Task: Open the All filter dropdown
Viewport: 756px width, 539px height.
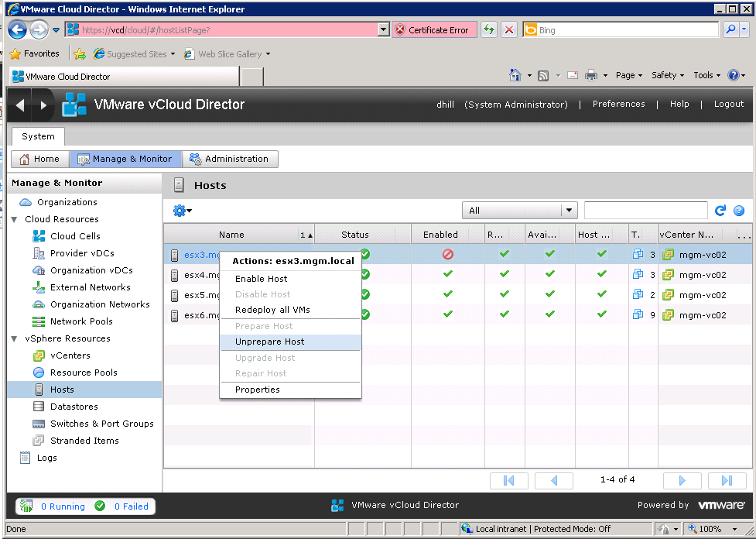Action: [x=519, y=211]
